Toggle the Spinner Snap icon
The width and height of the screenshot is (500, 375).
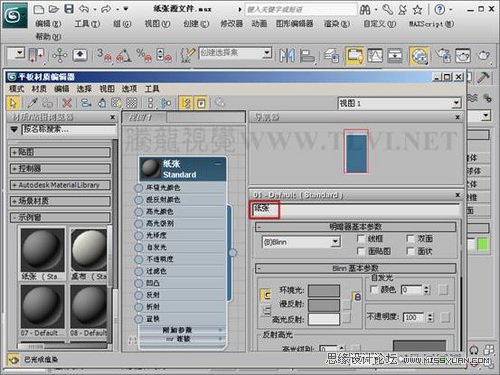coord(164,55)
